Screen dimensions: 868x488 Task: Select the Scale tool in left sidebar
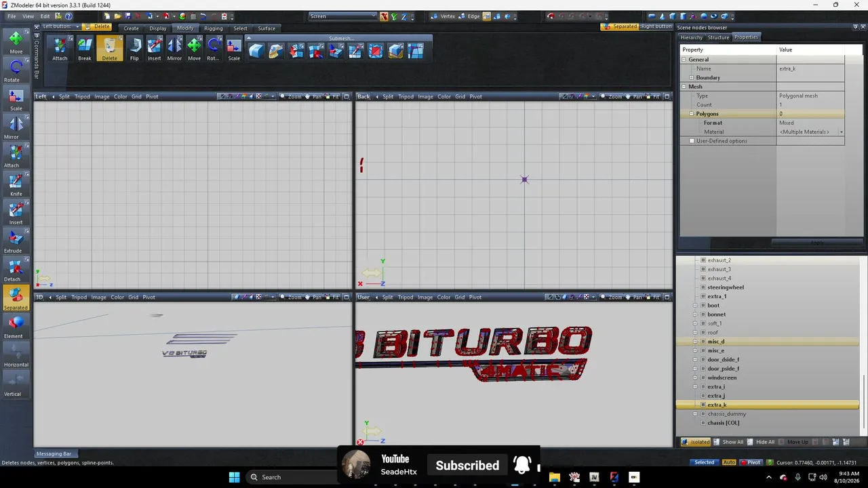(x=16, y=99)
